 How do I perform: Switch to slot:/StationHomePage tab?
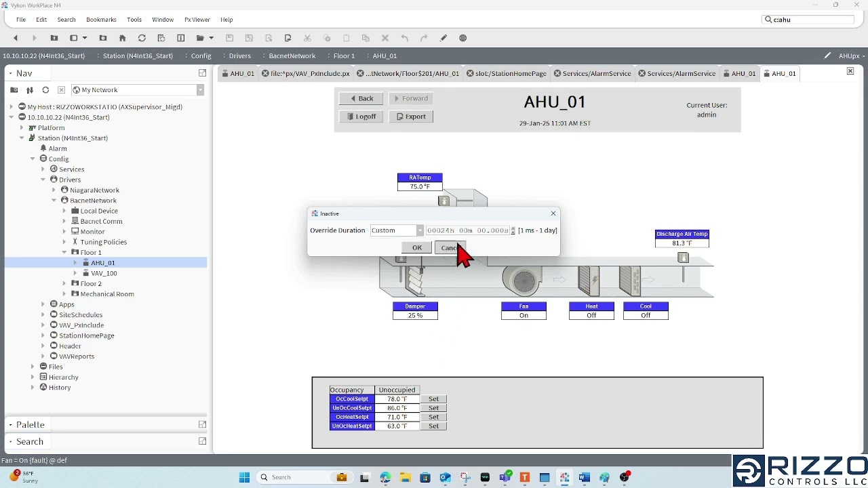click(505, 73)
